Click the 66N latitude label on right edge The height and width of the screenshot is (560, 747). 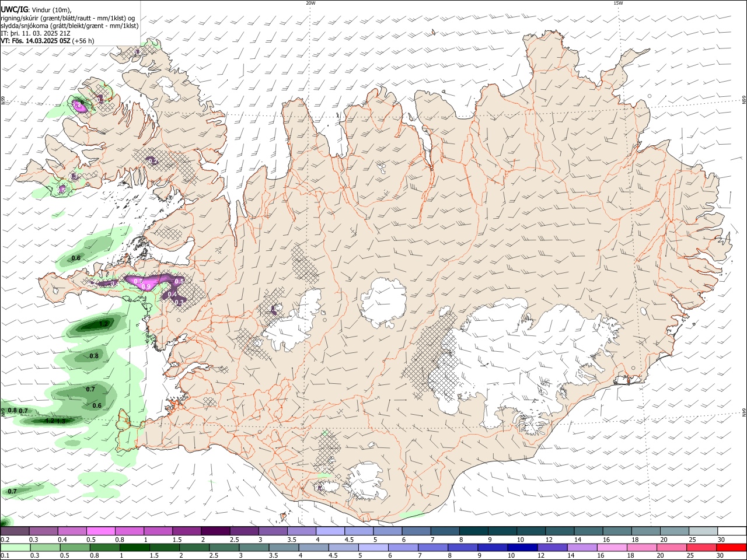coord(744,101)
